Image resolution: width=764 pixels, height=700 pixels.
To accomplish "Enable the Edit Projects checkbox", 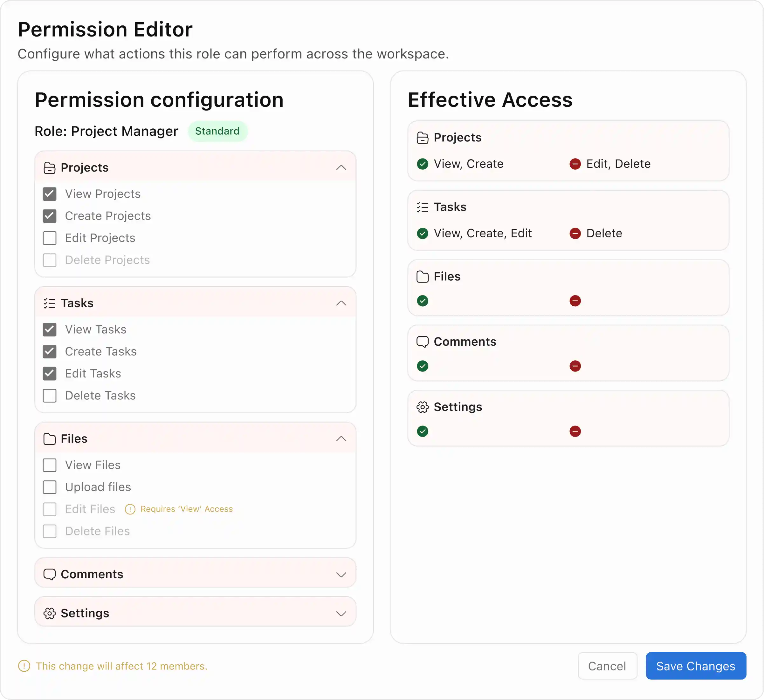I will 50,238.
